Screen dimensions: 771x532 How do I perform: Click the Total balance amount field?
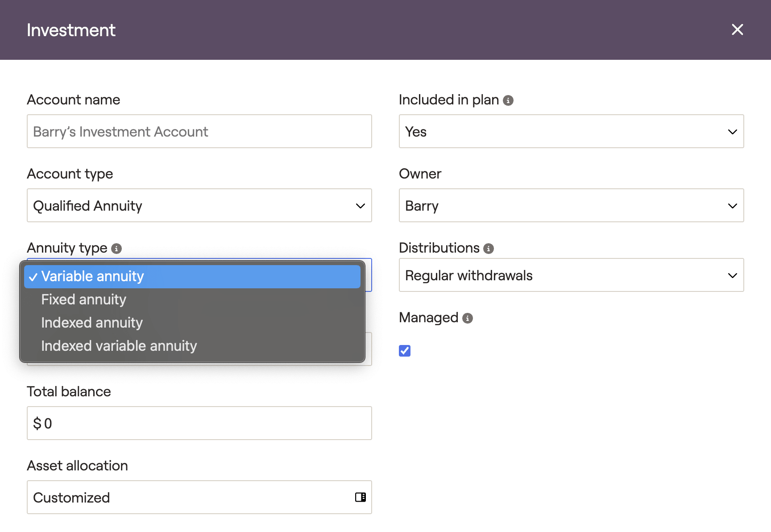coord(199,423)
